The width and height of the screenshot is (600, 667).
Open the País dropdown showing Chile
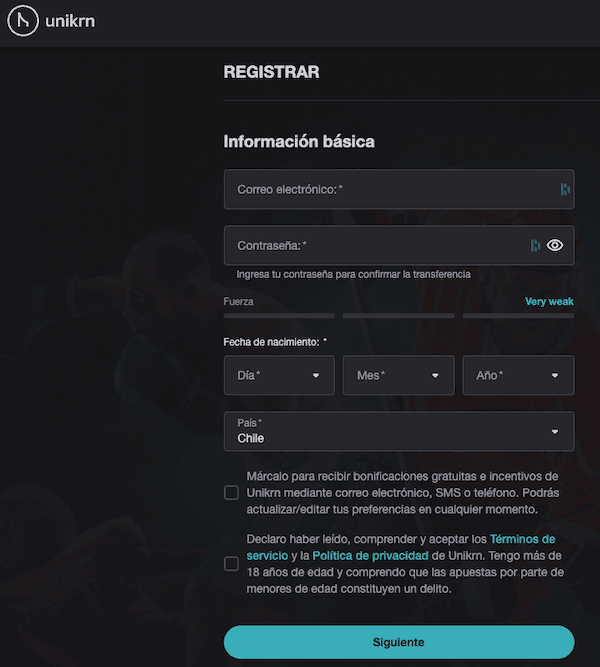tap(399, 431)
